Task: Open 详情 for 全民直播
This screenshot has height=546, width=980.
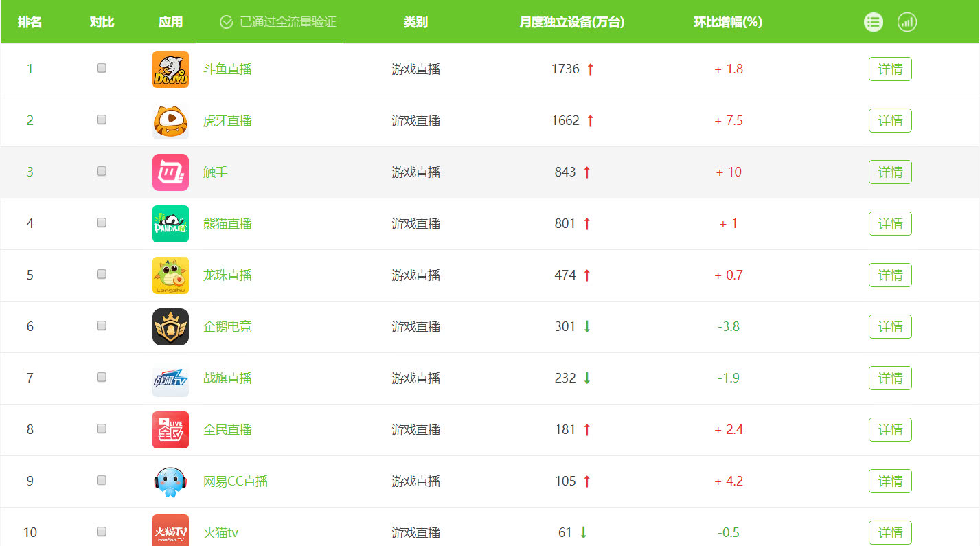Action: point(890,430)
